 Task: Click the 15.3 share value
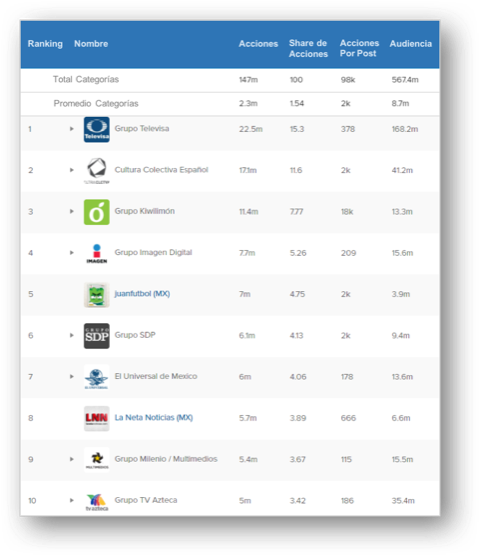coord(297,129)
